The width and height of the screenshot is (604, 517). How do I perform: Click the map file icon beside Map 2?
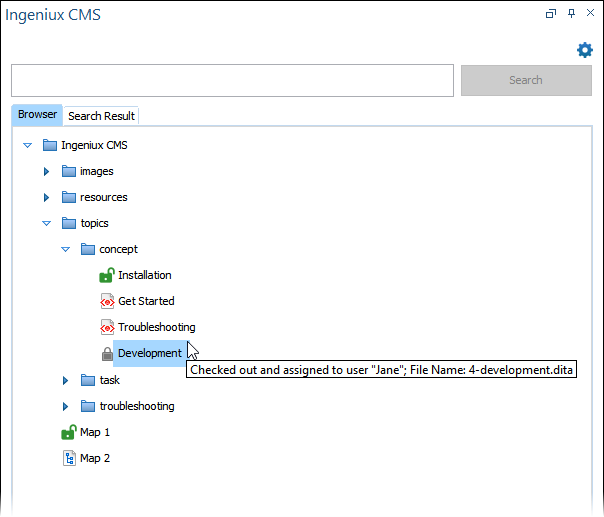[x=69, y=458]
